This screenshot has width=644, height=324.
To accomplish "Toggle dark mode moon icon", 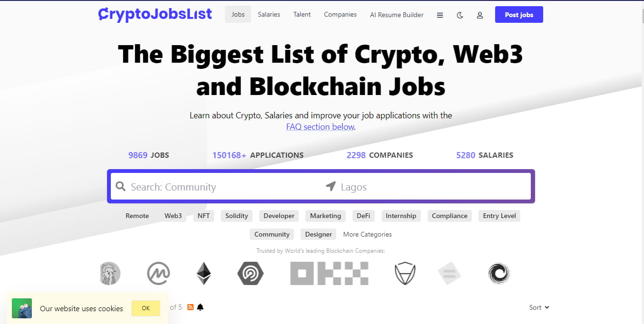I will tap(460, 15).
